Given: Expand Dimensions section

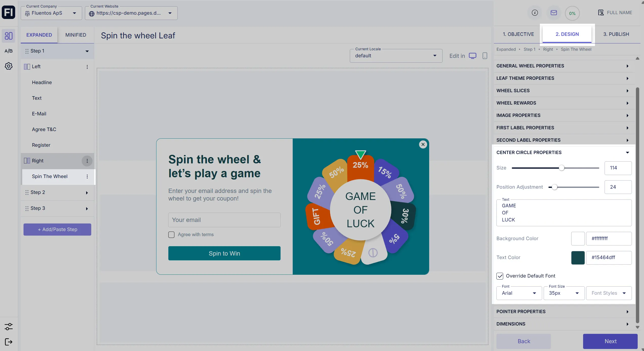Looking at the screenshot, I should [564, 324].
